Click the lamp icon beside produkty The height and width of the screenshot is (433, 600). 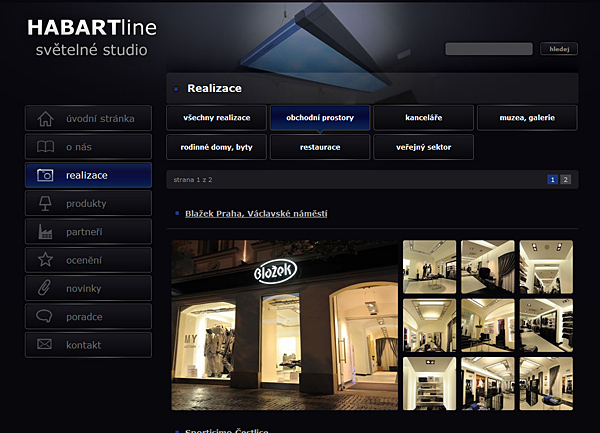click(x=45, y=203)
